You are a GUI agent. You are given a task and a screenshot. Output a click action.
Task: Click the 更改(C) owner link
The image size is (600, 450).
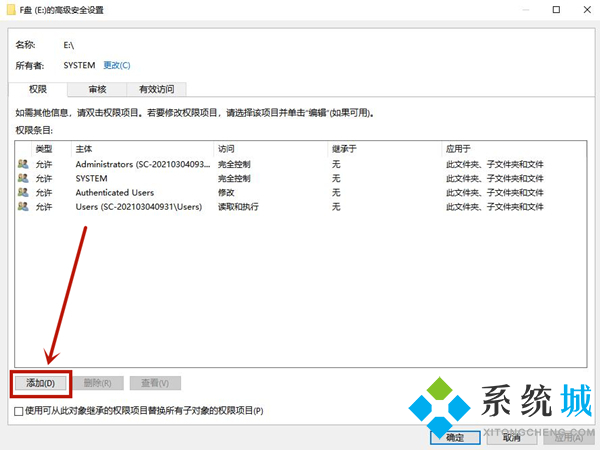pos(117,65)
